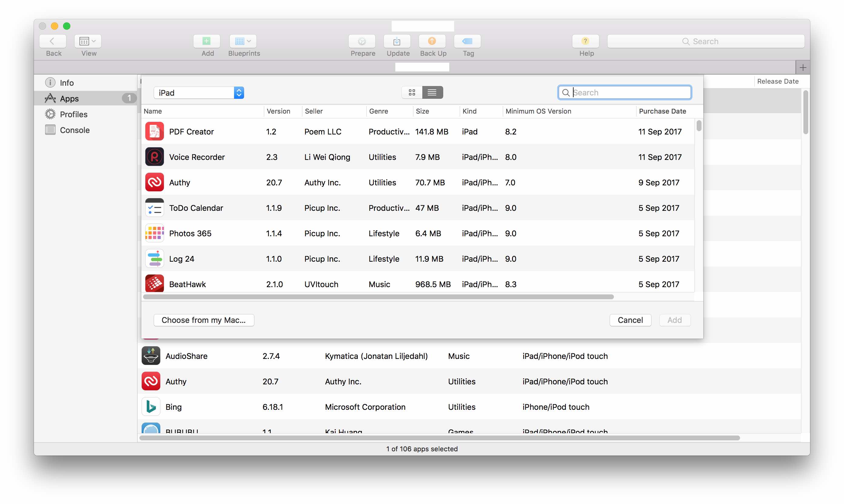Click 'iPhone/iPod touch' kind for Bing
The width and height of the screenshot is (844, 504).
point(556,407)
